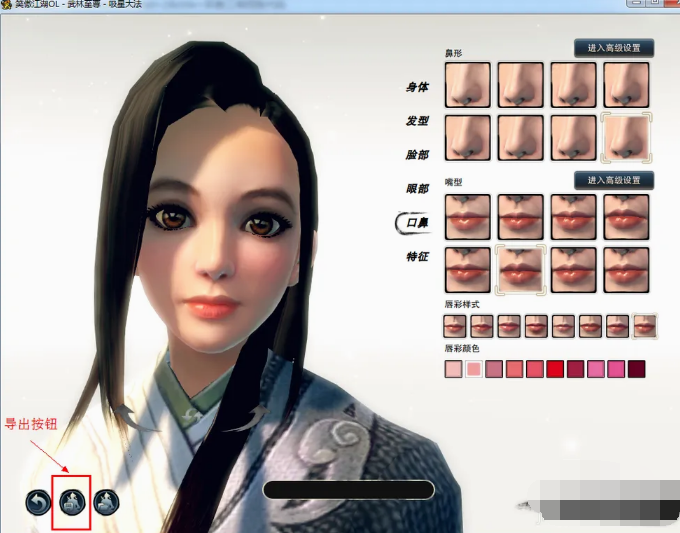Choose first mouth shape in second row
680x533 pixels.
click(x=468, y=270)
